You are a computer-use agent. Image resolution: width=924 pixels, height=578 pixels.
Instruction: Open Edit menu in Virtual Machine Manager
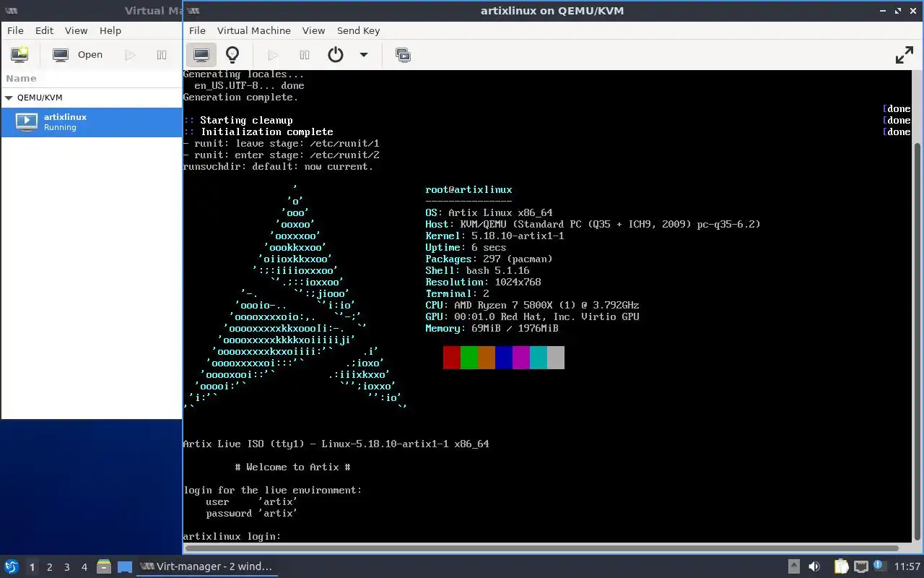44,30
